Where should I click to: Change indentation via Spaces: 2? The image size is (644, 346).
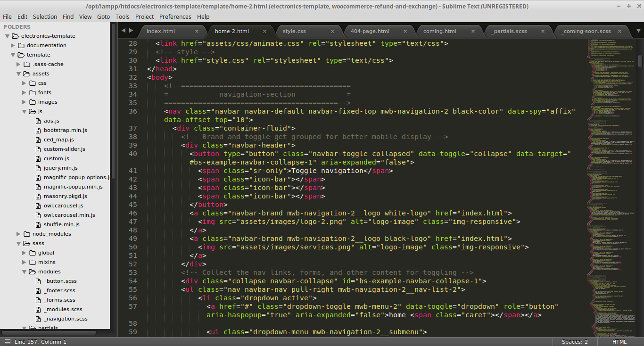tap(575, 342)
